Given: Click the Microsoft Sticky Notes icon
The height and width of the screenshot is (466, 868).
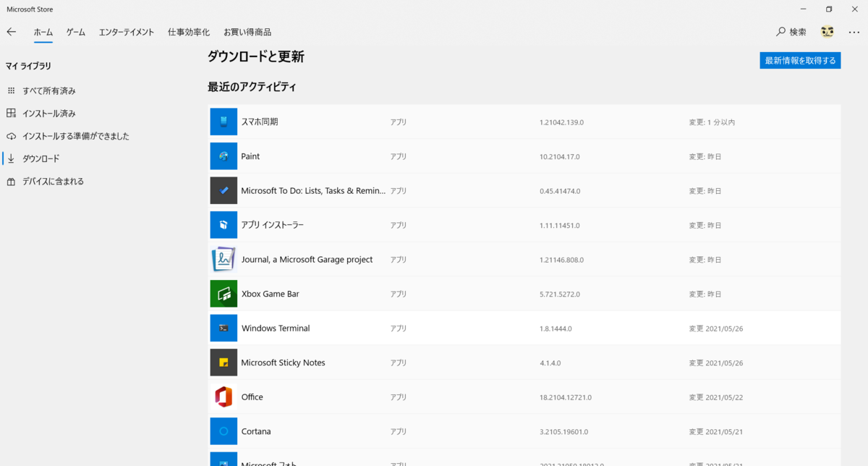Looking at the screenshot, I should tap(224, 363).
